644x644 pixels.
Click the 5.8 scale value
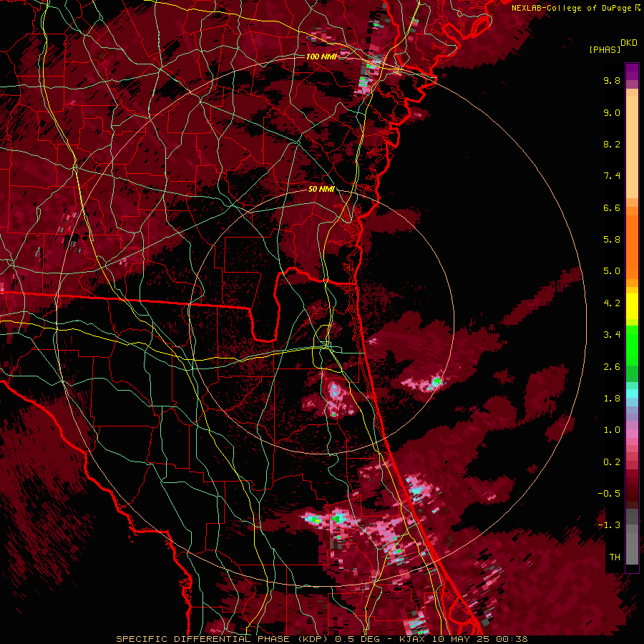pos(612,240)
